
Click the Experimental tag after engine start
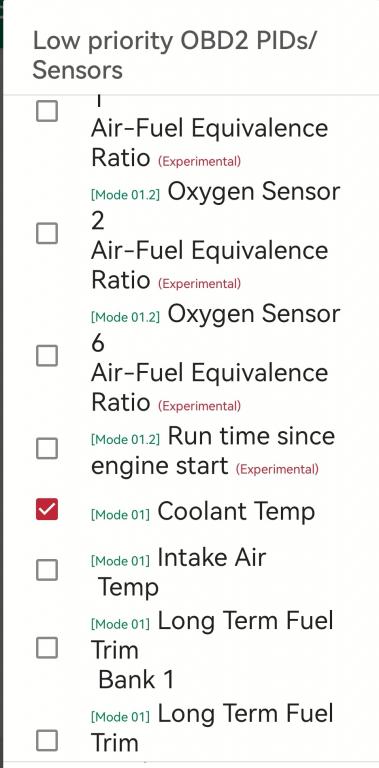[277, 469]
